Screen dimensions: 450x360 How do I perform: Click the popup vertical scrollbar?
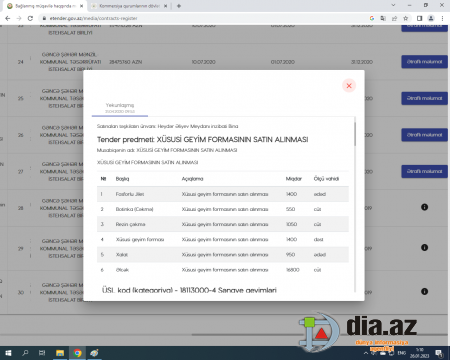pos(355,134)
